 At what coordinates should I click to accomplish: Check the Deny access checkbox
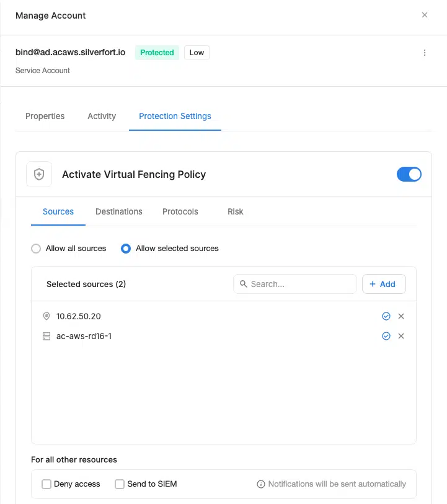46,484
